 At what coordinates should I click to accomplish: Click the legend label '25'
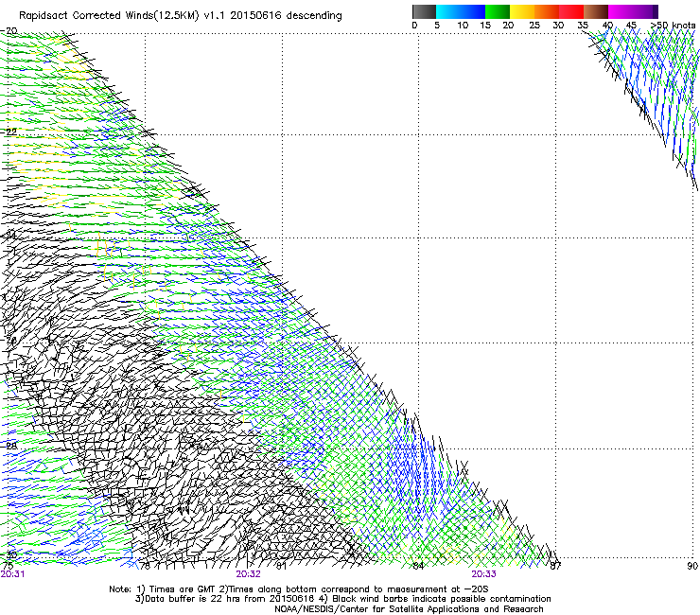point(534,26)
